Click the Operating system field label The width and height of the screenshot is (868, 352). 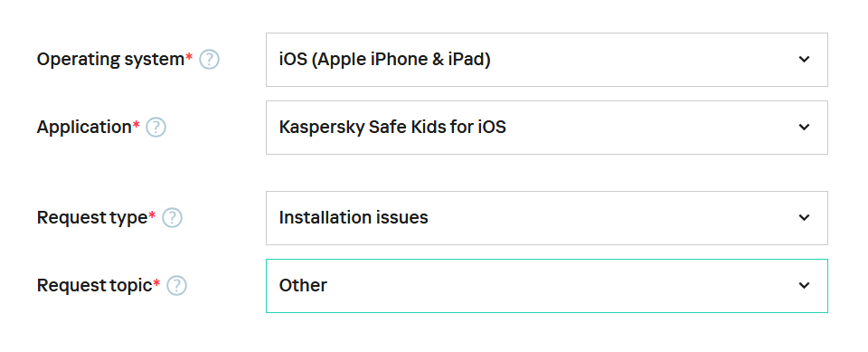[x=110, y=60]
